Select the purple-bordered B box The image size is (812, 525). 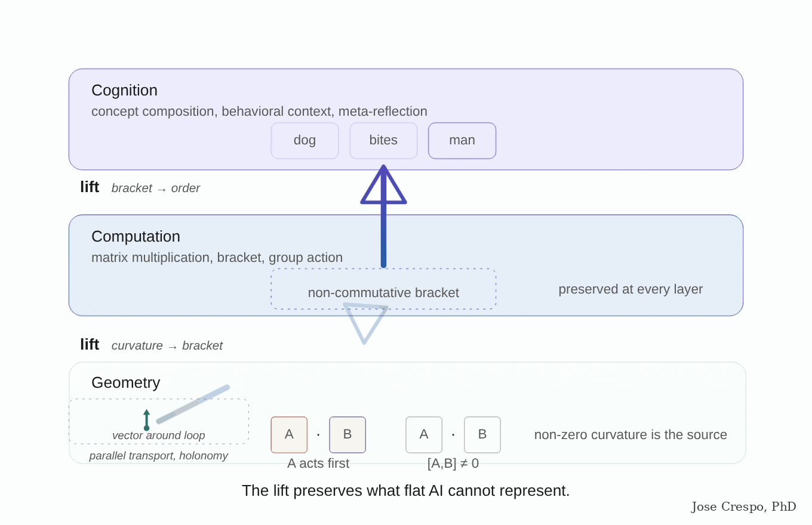347,435
